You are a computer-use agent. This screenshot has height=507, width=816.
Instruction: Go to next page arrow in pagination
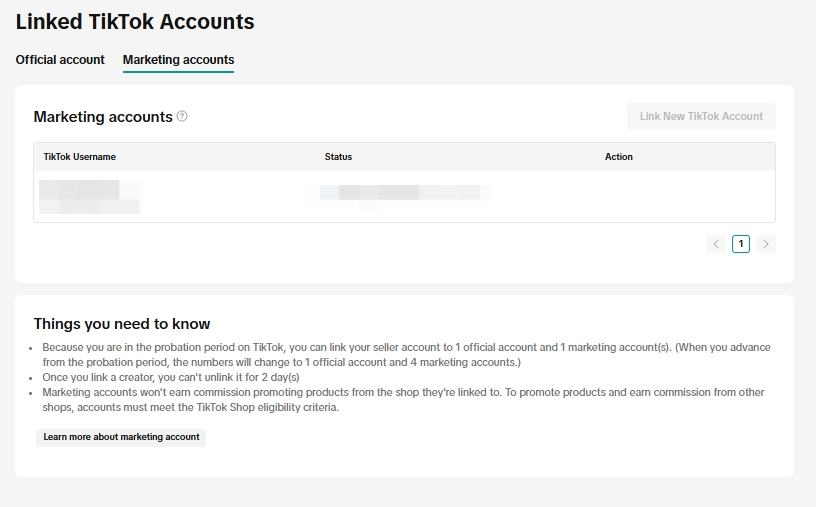click(766, 244)
